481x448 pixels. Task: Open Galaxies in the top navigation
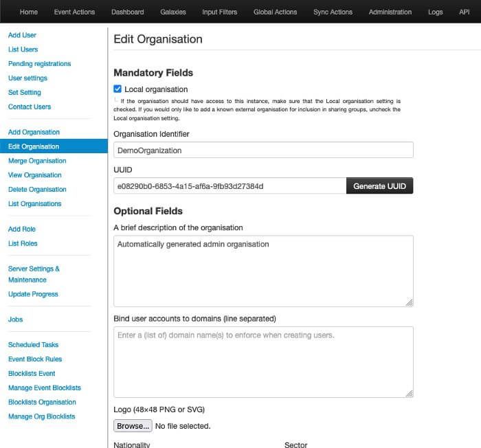tap(173, 12)
